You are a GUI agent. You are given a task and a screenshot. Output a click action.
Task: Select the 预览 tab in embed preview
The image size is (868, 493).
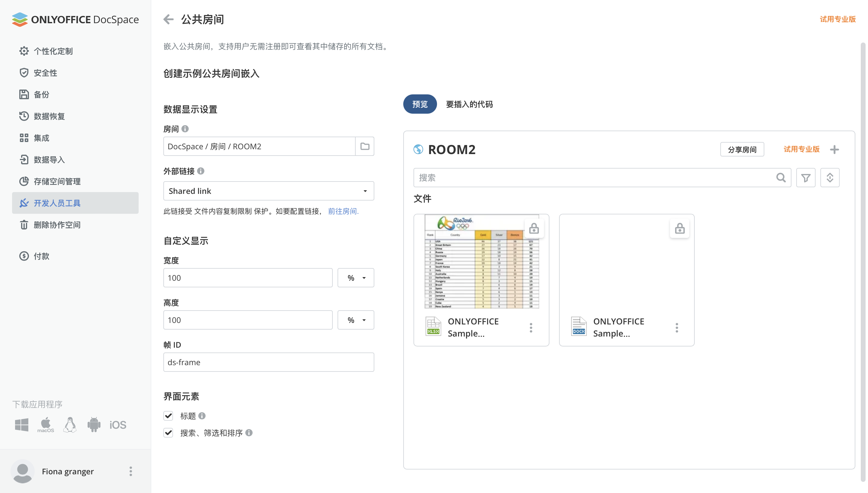(420, 104)
